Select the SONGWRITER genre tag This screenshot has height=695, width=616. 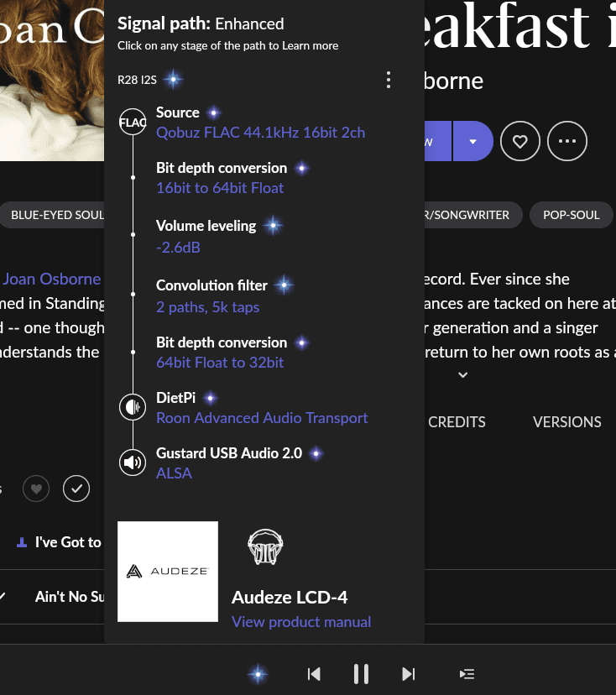click(x=473, y=215)
